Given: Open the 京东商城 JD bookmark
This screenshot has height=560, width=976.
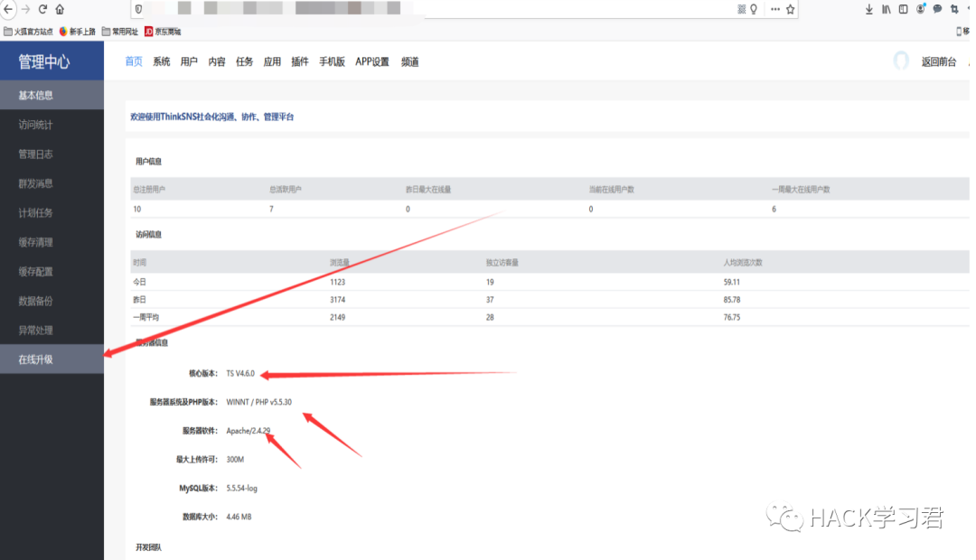Looking at the screenshot, I should pos(163,31).
